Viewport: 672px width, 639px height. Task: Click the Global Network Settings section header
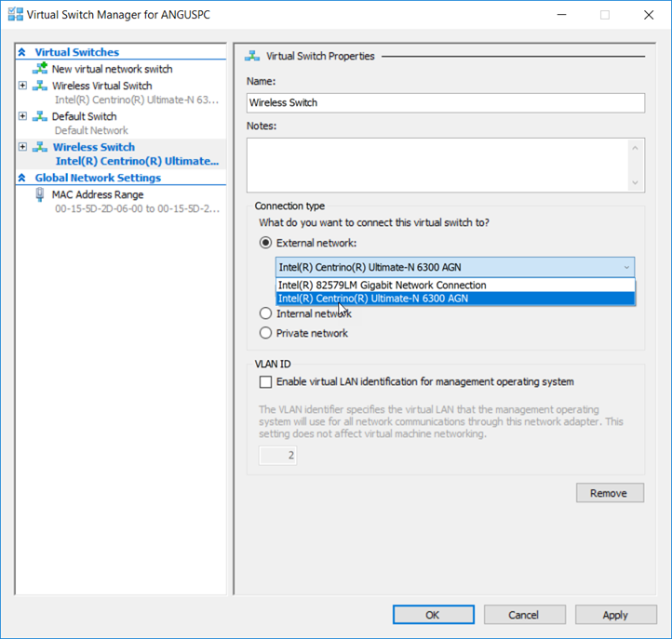pyautogui.click(x=98, y=178)
